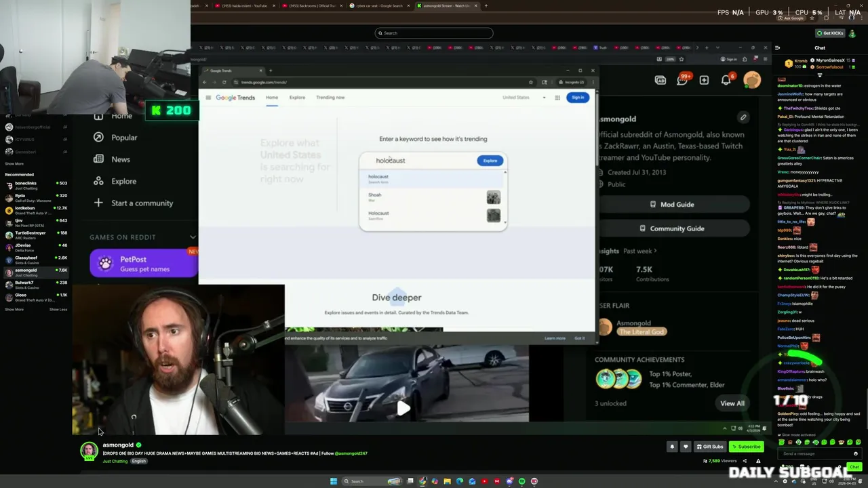This screenshot has height=488, width=868.
Task: Reload the Google Trends page
Action: tap(224, 82)
